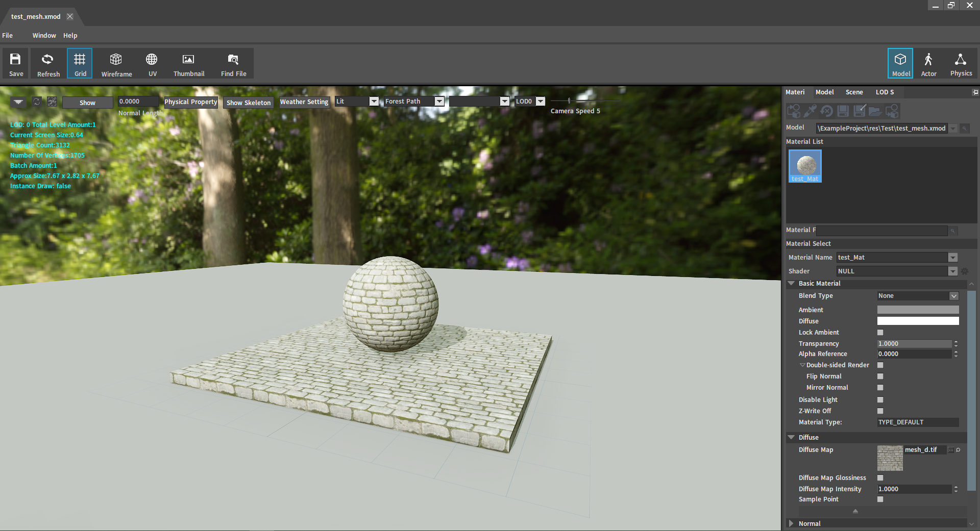Toggle the Z-Write Off checkbox

click(880, 411)
